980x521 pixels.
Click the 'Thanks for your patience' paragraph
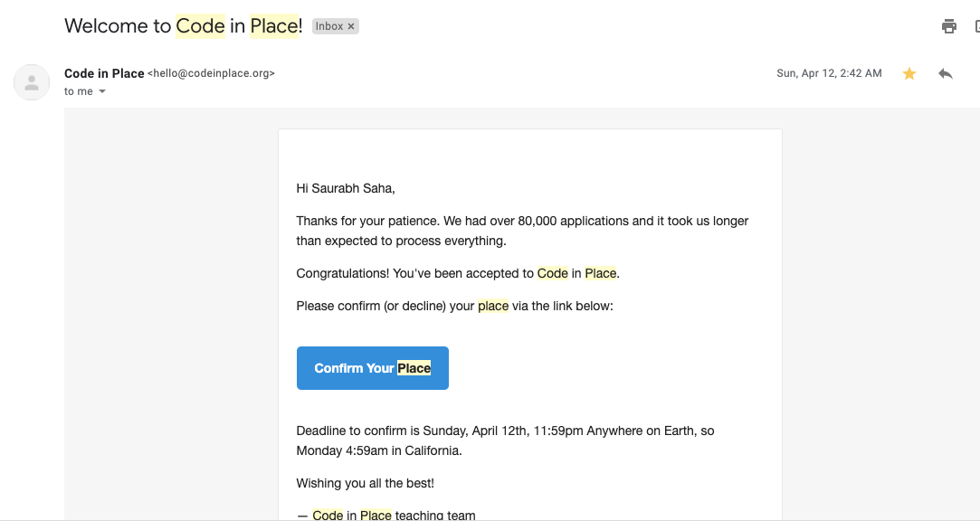[x=522, y=231]
